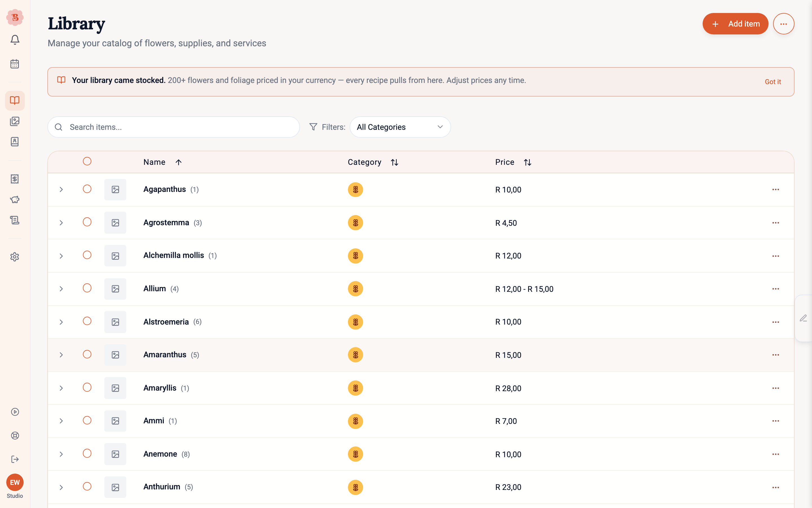Dismiss banner with Got it link
The height and width of the screenshot is (508, 812).
[x=773, y=82]
